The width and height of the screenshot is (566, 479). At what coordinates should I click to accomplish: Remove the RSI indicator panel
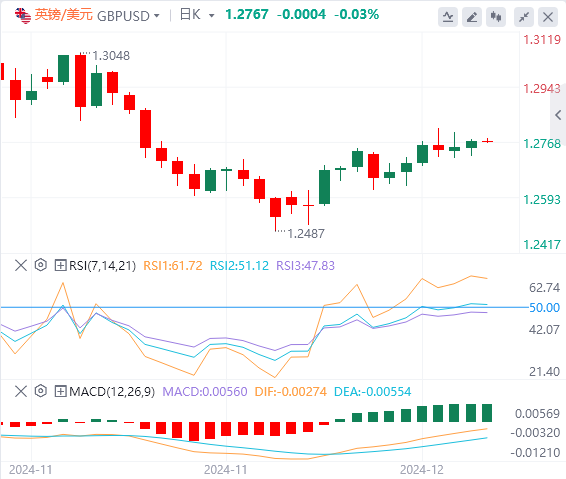[x=21, y=265]
